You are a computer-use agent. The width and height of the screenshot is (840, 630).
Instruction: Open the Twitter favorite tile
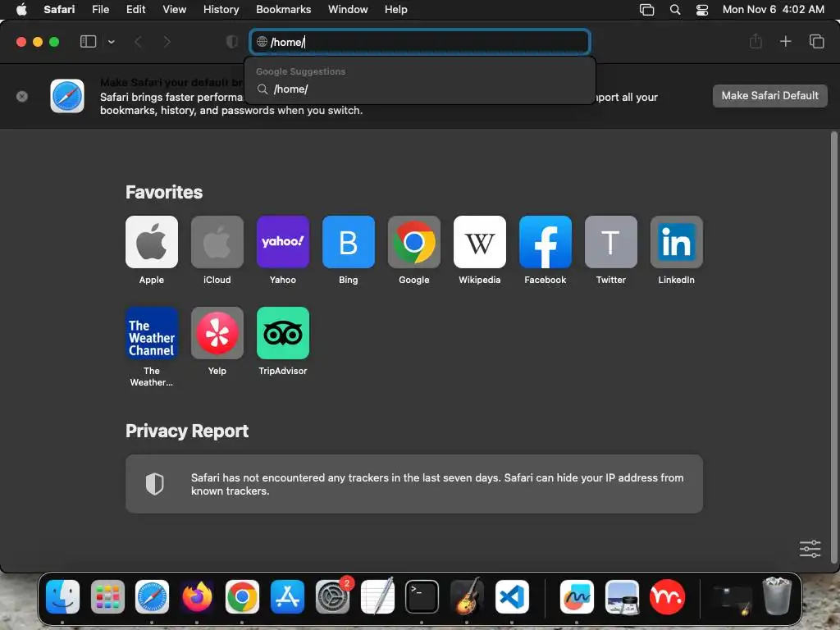(610, 242)
